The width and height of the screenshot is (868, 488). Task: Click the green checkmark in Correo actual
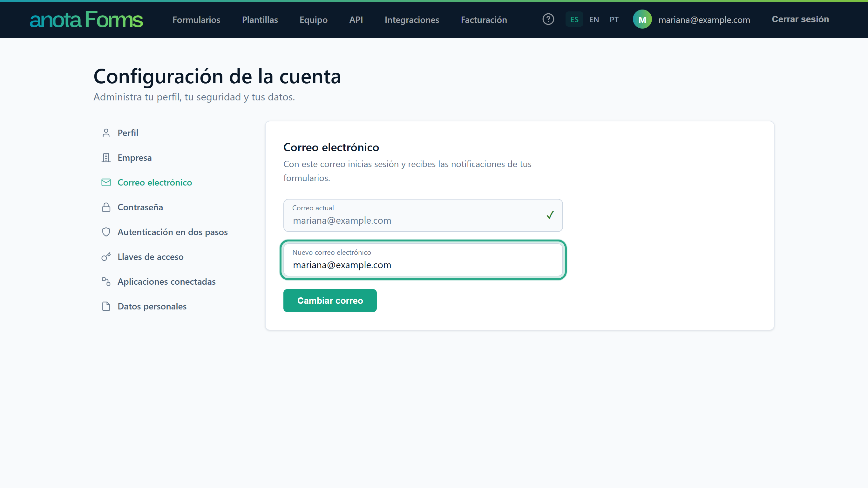550,215
